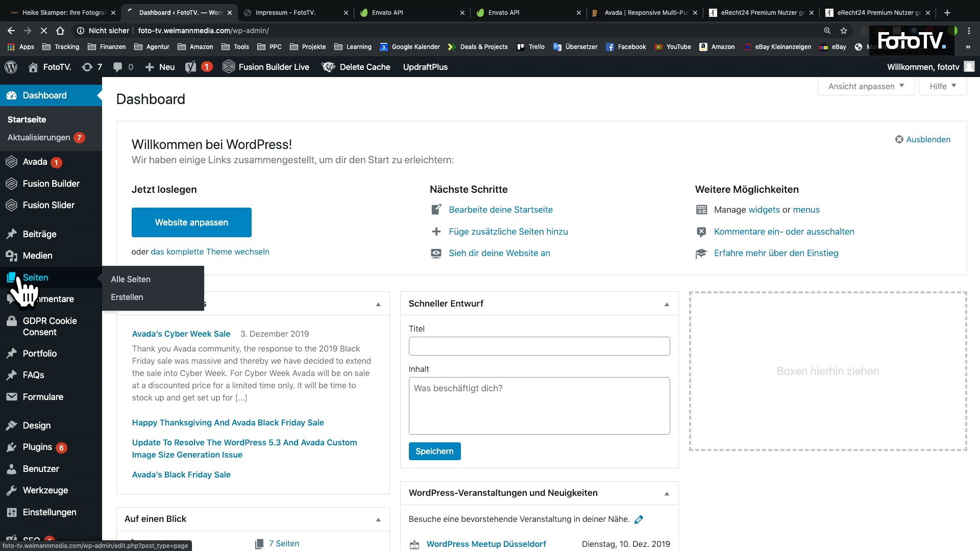
Task: Open Benutzer in the sidebar
Action: (41, 469)
